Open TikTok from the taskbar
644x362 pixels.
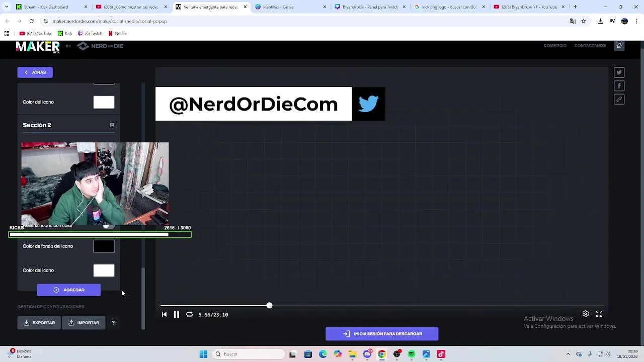pyautogui.click(x=441, y=354)
